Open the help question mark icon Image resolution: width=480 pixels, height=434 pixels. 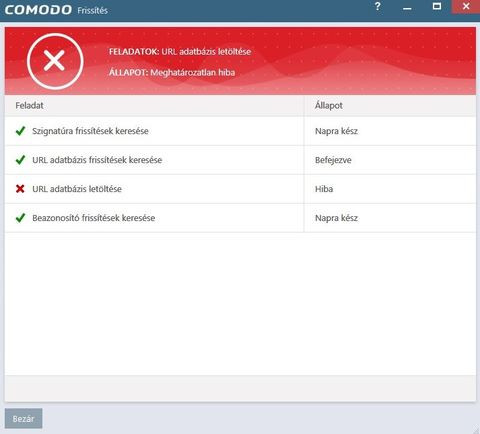[x=378, y=6]
